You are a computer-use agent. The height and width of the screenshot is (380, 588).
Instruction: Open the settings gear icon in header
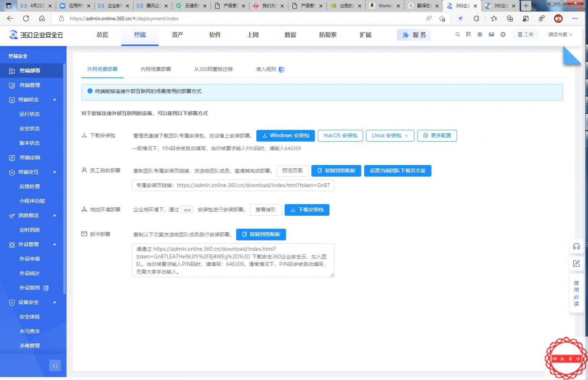tap(480, 35)
